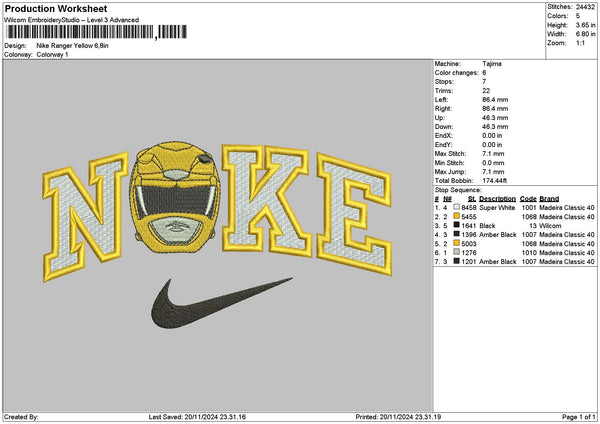Click the black Nike swoosh in the design
This screenshot has height=424, width=600.
point(221,303)
